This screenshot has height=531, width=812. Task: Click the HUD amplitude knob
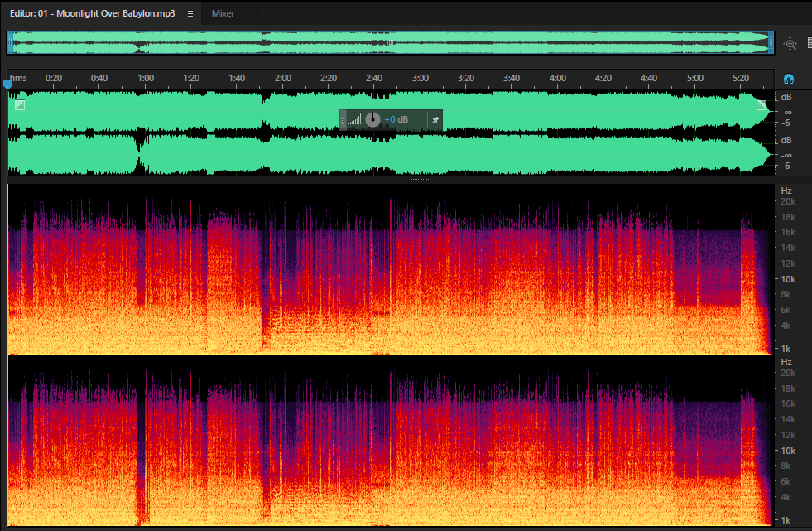tap(372, 119)
